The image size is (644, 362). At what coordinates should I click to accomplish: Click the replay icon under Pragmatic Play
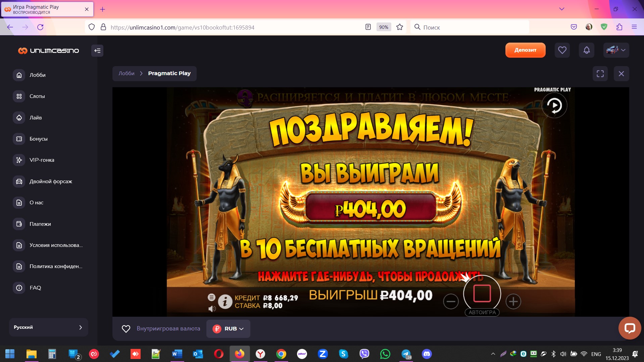click(x=554, y=106)
